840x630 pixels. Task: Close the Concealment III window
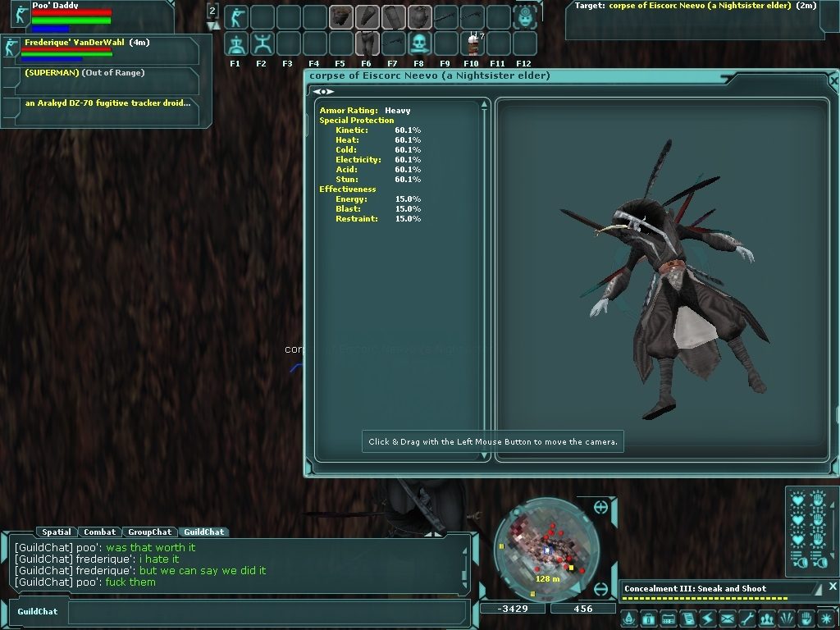pyautogui.click(x=833, y=587)
